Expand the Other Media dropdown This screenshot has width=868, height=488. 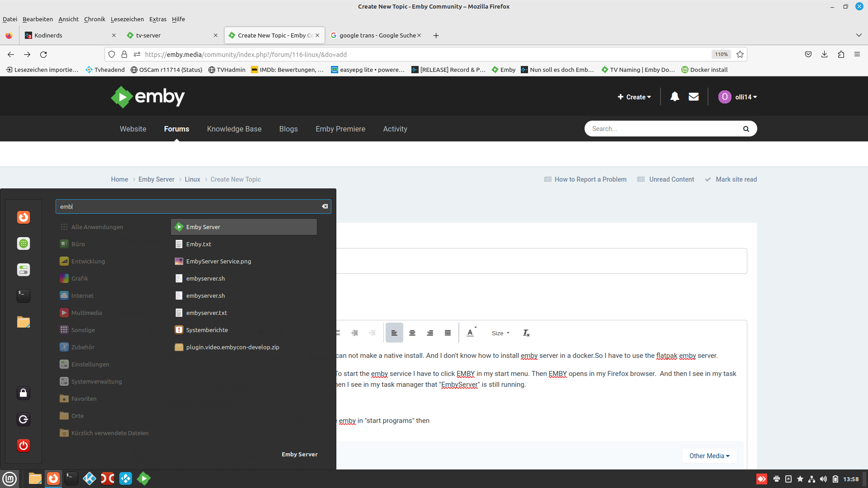coord(709,456)
